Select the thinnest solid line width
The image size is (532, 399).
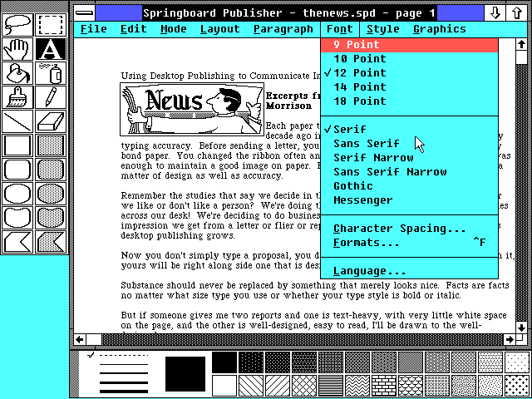(124, 364)
